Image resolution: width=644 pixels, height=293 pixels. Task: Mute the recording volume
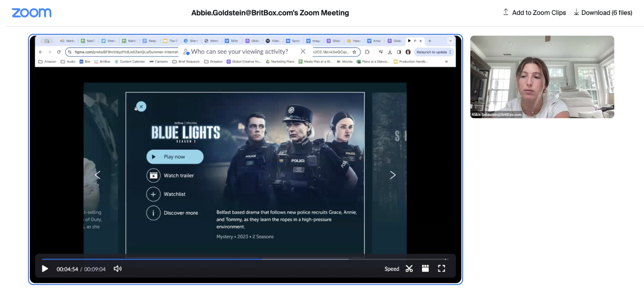118,269
